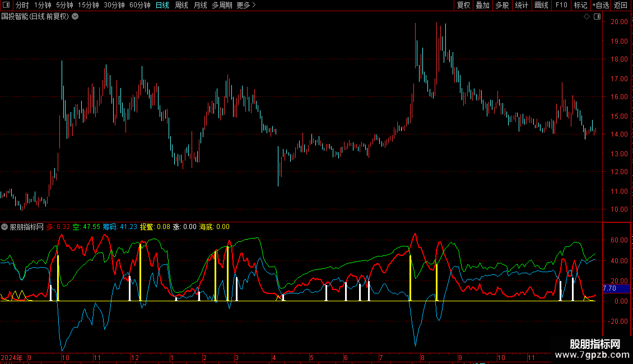The image size is (633, 364).
Task: Select the 周线 weekly period tab
Action: click(181, 5)
